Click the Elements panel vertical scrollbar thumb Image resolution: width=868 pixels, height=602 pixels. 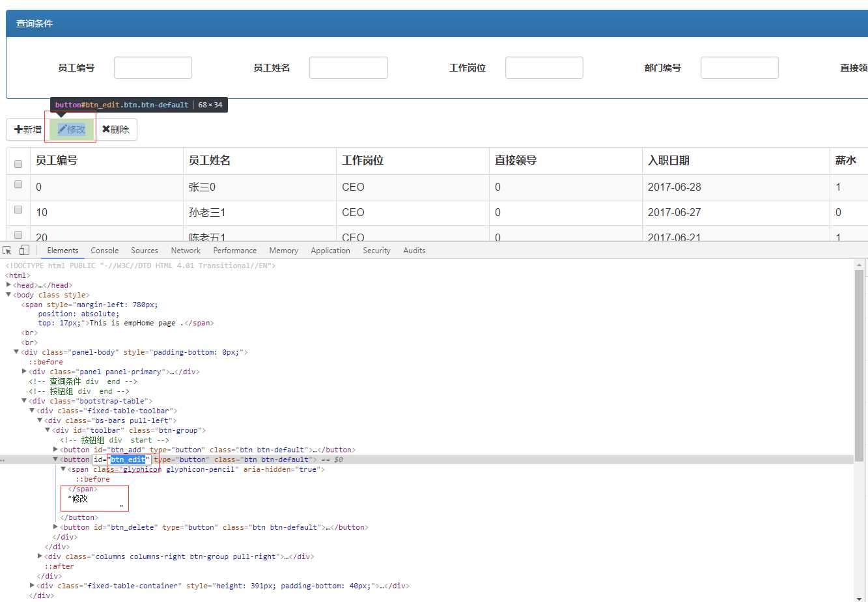[860, 366]
